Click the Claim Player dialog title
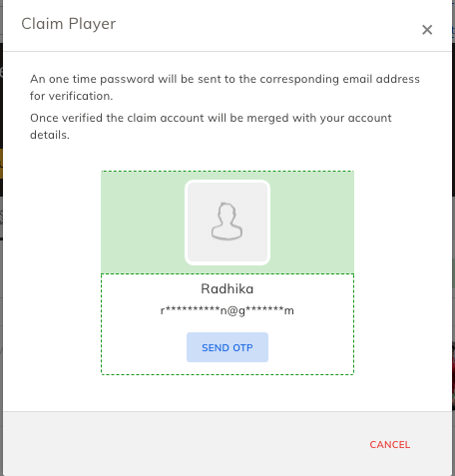Screen dimensions: 455x476 coord(69,24)
